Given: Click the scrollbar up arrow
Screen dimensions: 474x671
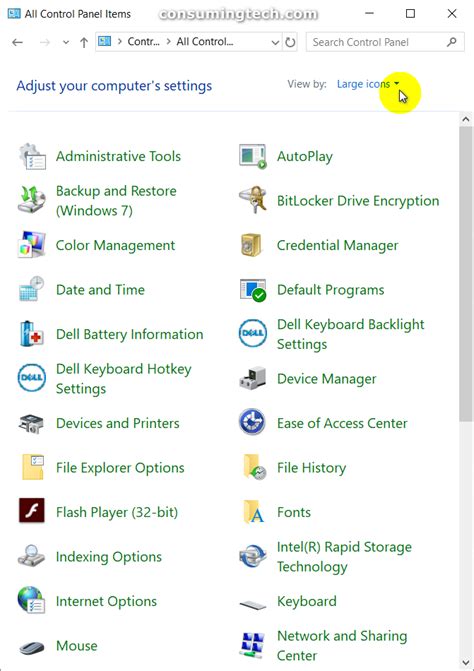Looking at the screenshot, I should coord(466,120).
